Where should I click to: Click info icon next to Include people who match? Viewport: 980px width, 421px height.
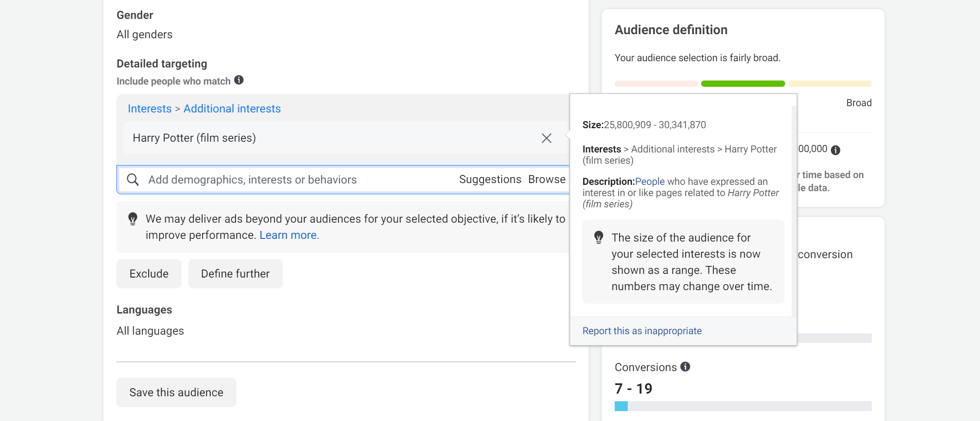coord(239,80)
